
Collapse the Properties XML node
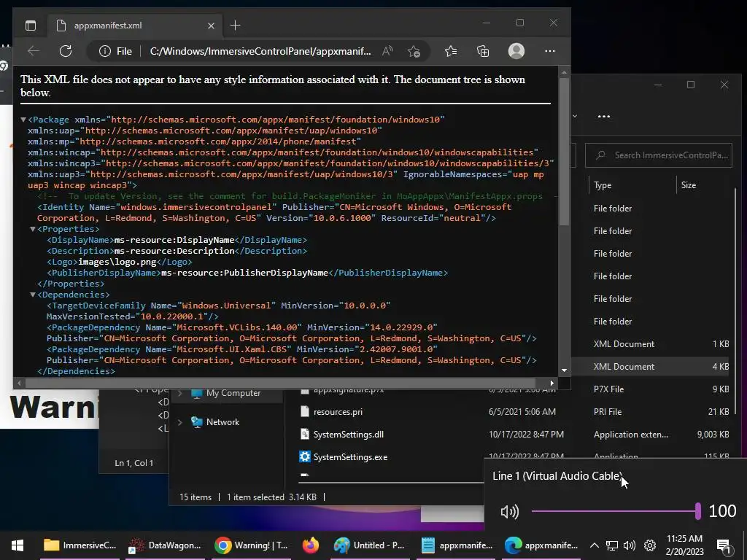[32, 229]
